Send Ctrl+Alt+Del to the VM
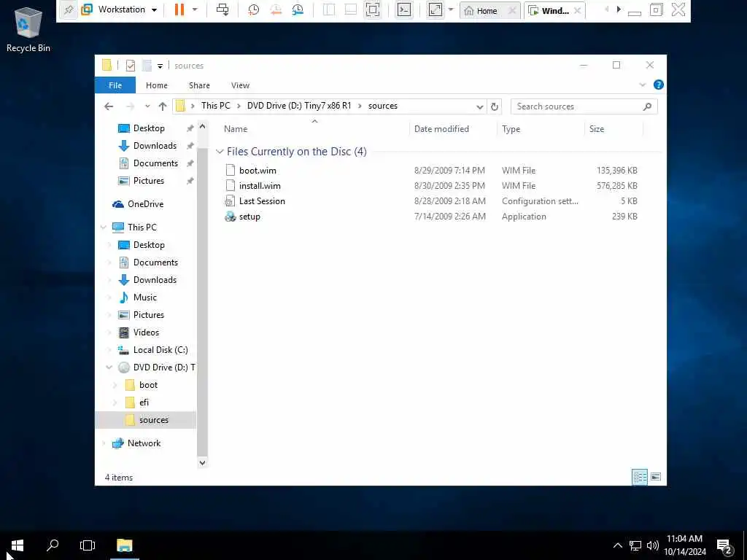 tap(222, 9)
